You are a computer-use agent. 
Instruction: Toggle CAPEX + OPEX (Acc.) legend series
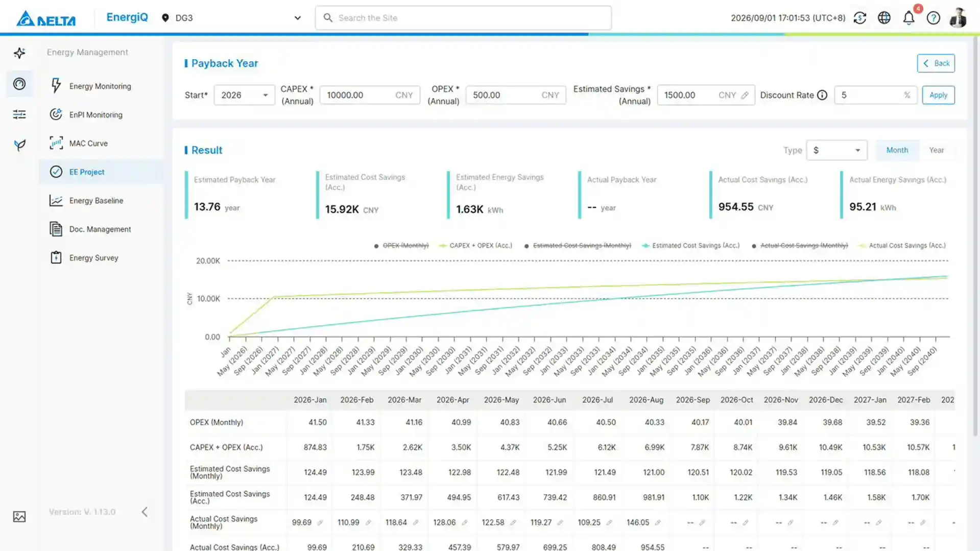475,246
